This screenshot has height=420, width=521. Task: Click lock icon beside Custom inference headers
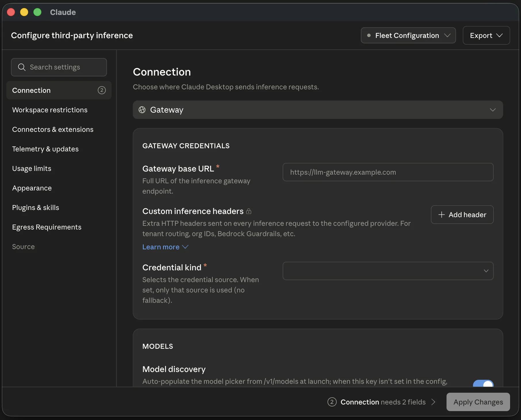pyautogui.click(x=249, y=211)
